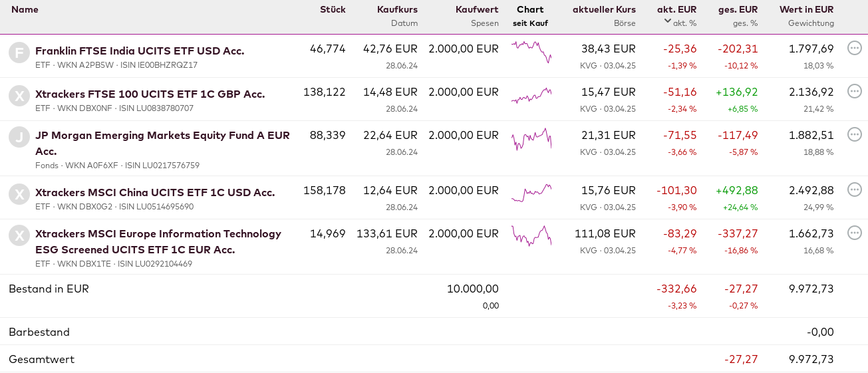This screenshot has width=868, height=373.
Task: Open Xtrackers FTSE 100 UCITS ETF link
Action: point(150,94)
